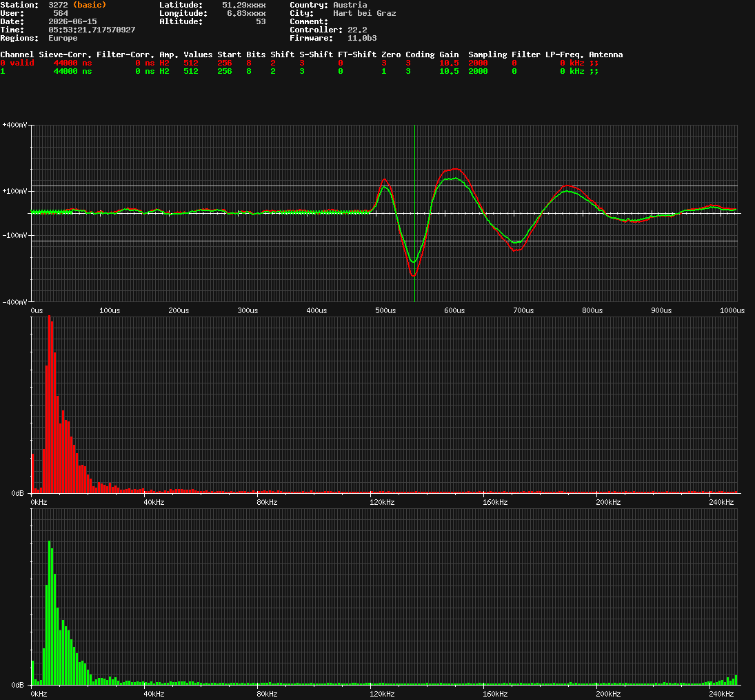The image size is (755, 700).
Task: Click the FT-Shift column header
Action: tap(357, 54)
